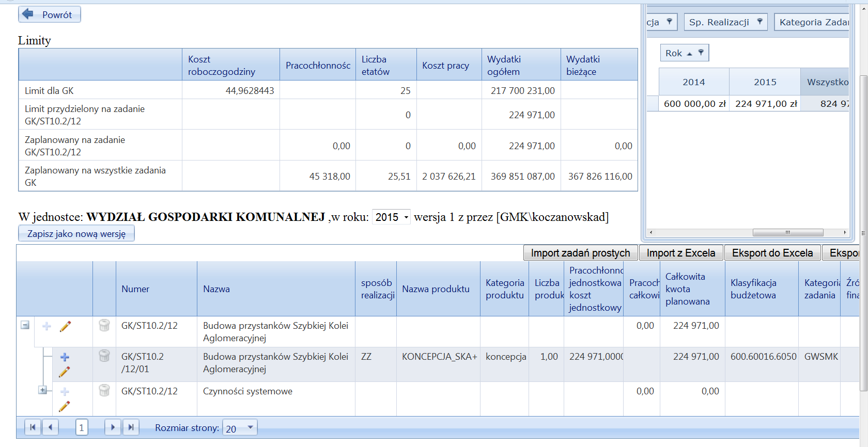Open the year 2015 dropdown

pyautogui.click(x=391, y=217)
